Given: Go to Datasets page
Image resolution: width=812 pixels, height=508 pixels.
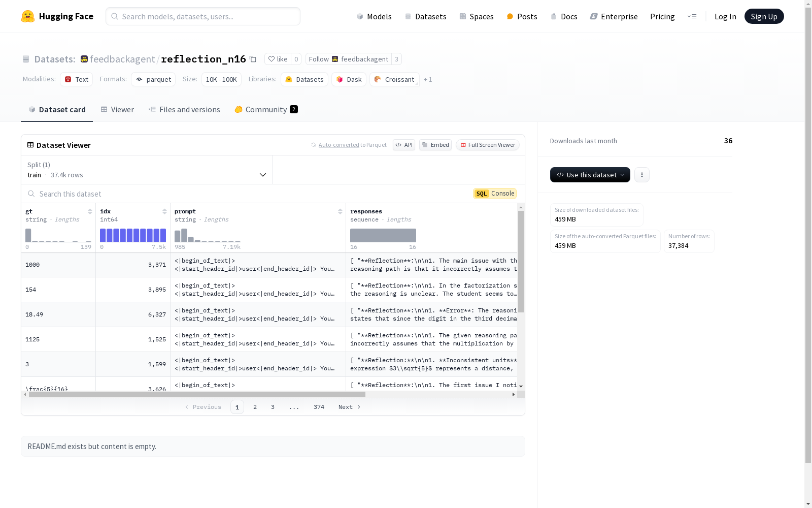Looking at the screenshot, I should coord(425,16).
